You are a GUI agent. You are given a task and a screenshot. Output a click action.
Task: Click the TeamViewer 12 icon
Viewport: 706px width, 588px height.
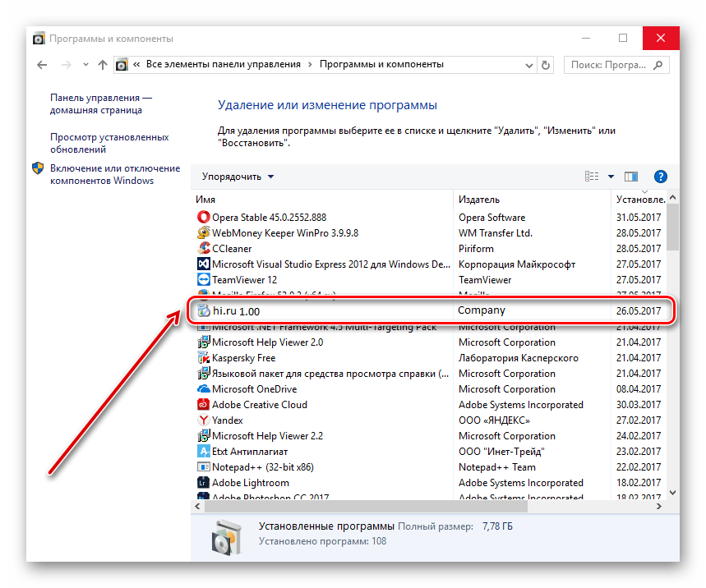204,280
